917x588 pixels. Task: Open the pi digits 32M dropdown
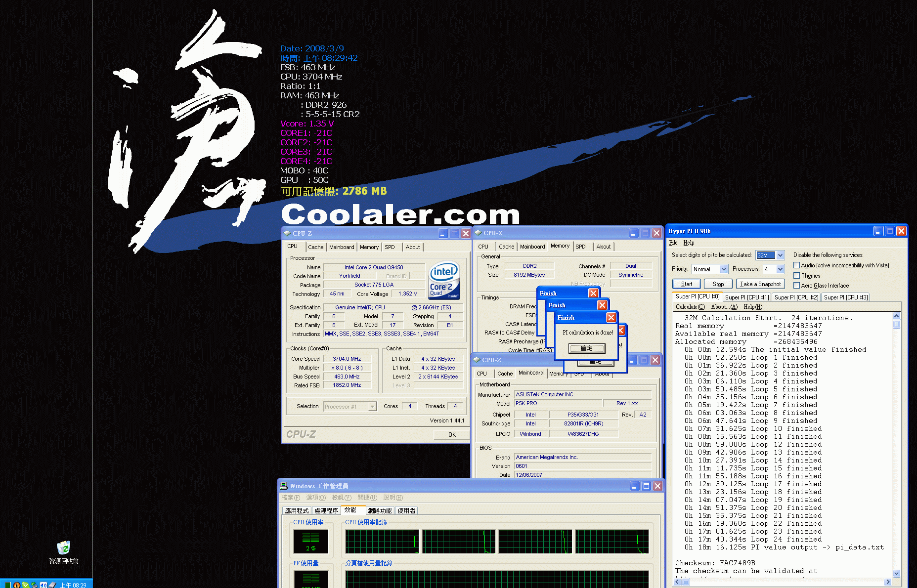780,255
